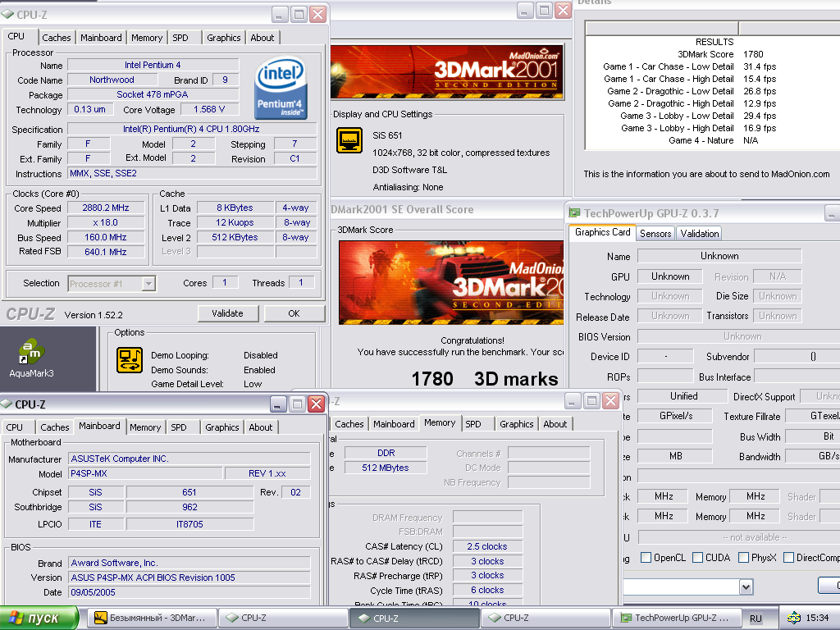Click the IT8705 LPCIO value

(189, 524)
